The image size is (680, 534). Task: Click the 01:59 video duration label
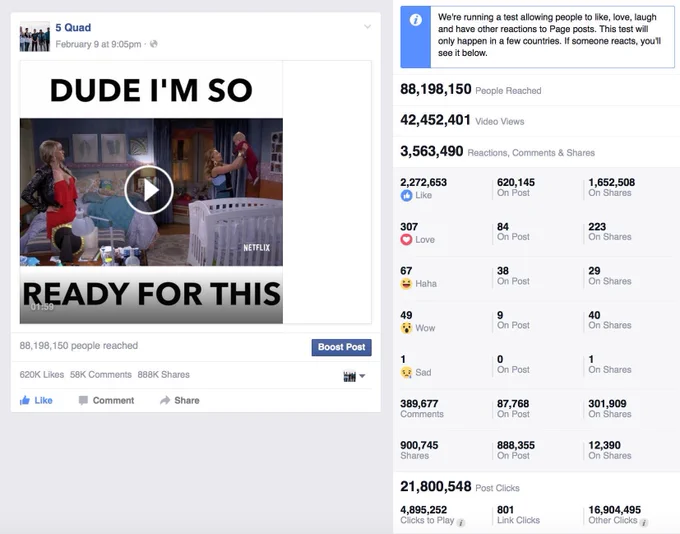click(x=42, y=307)
